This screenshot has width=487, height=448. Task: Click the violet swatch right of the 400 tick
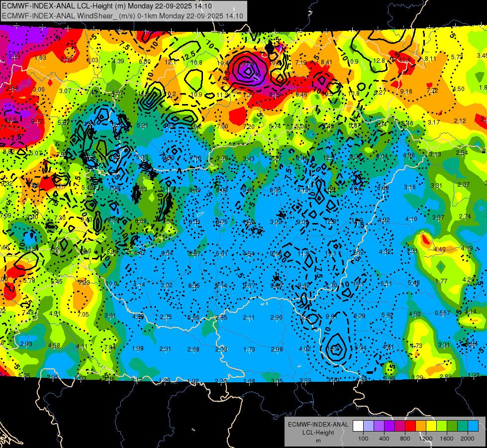(390, 426)
